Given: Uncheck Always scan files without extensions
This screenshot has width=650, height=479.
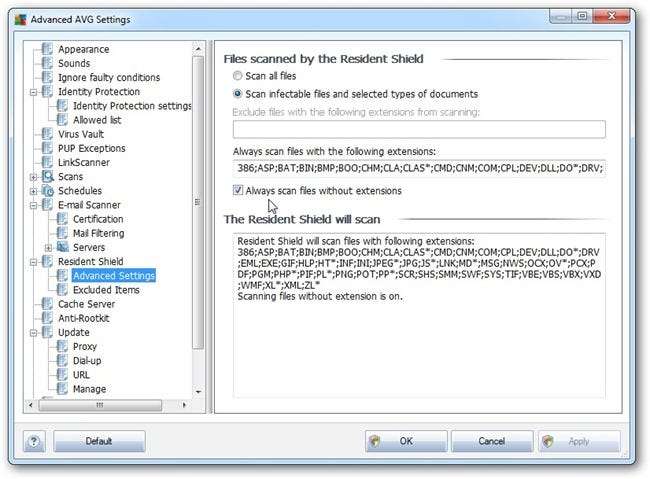Looking at the screenshot, I should [238, 190].
